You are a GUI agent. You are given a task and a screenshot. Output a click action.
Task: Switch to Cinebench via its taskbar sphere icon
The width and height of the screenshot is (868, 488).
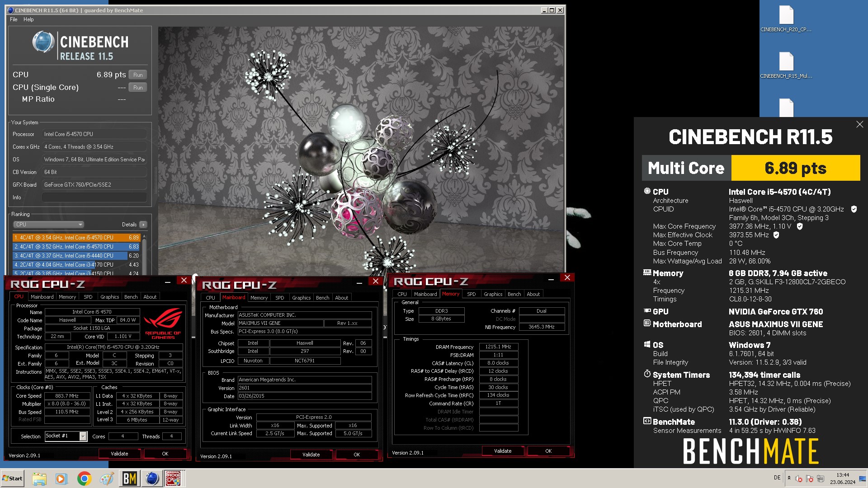[x=152, y=479]
